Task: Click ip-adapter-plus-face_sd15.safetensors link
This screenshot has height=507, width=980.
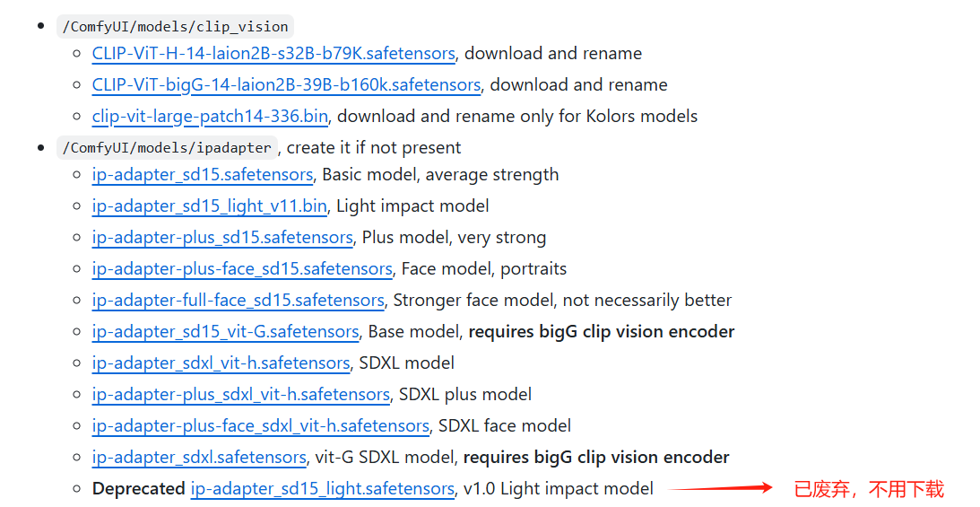Action: click(x=242, y=269)
